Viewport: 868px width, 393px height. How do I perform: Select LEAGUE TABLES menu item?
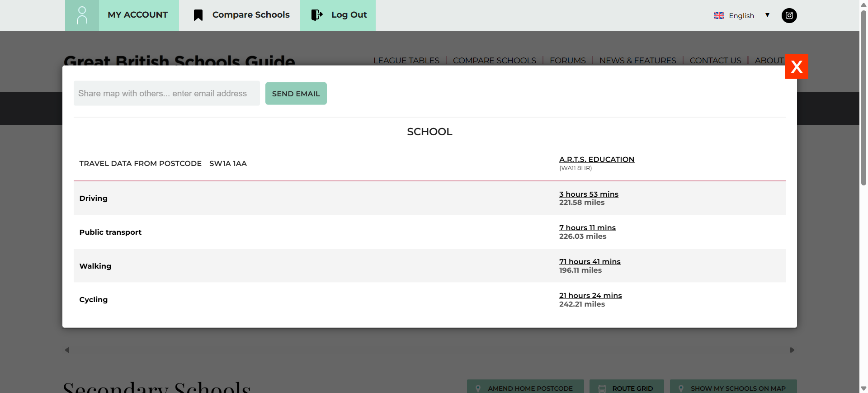click(x=406, y=60)
